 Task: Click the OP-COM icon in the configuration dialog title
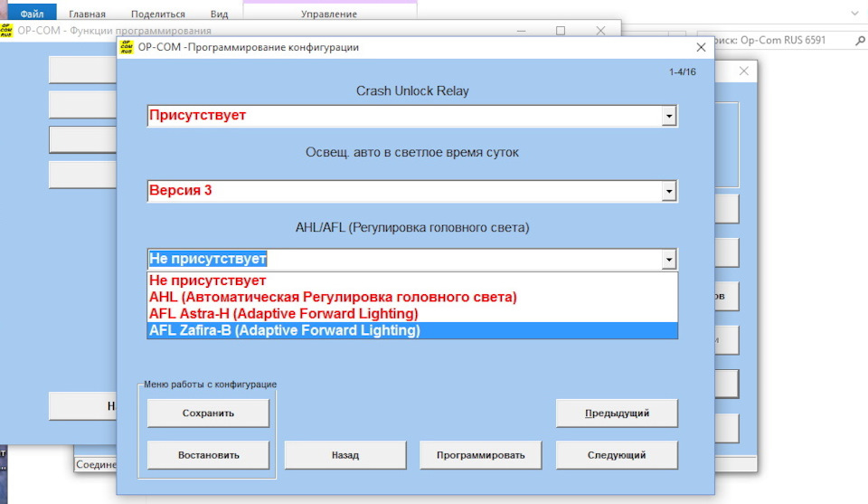pos(126,47)
